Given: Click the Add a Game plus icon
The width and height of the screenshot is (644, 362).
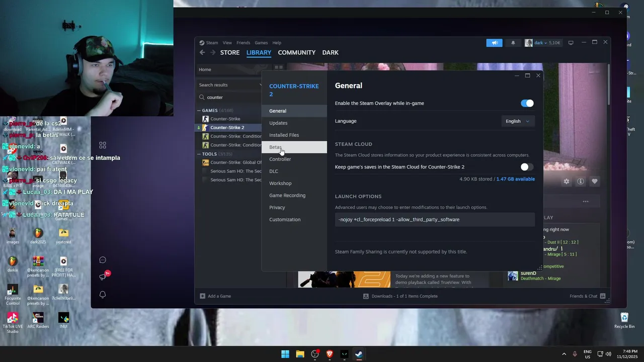Looking at the screenshot, I should click(202, 296).
